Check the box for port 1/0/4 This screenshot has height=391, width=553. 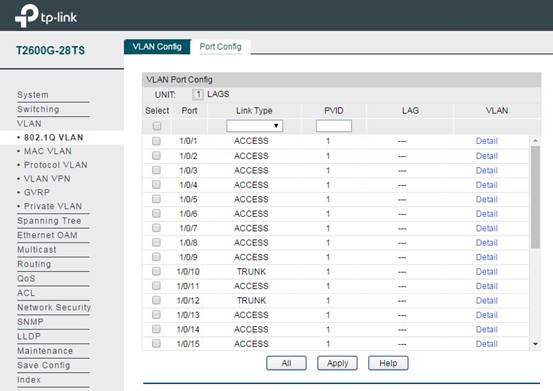click(156, 185)
